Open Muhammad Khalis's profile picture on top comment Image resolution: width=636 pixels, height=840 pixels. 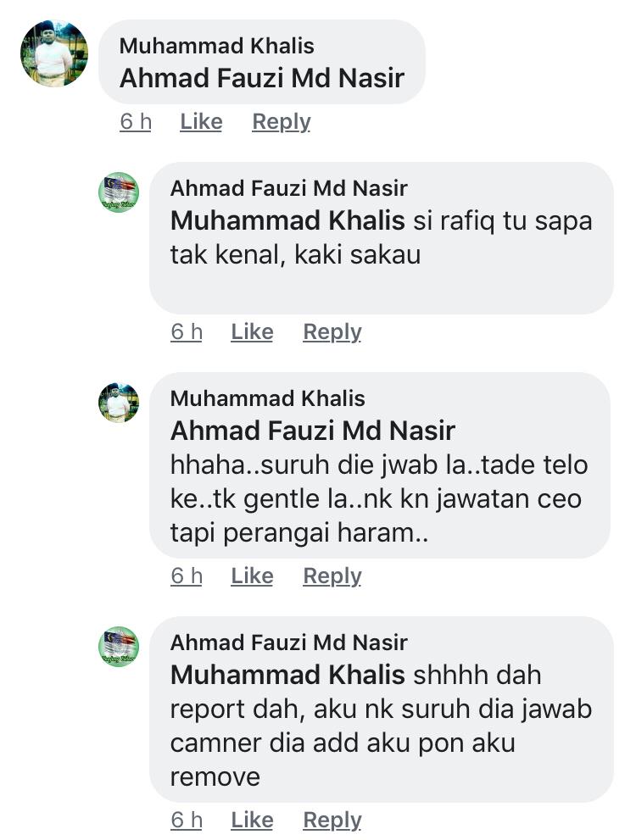54,53
